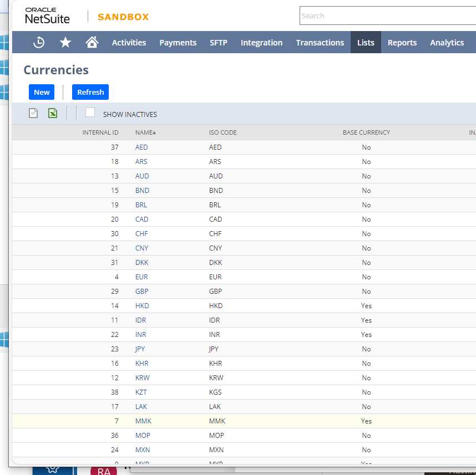This screenshot has height=475, width=476.
Task: Click the print/export document icon
Action: tap(33, 113)
